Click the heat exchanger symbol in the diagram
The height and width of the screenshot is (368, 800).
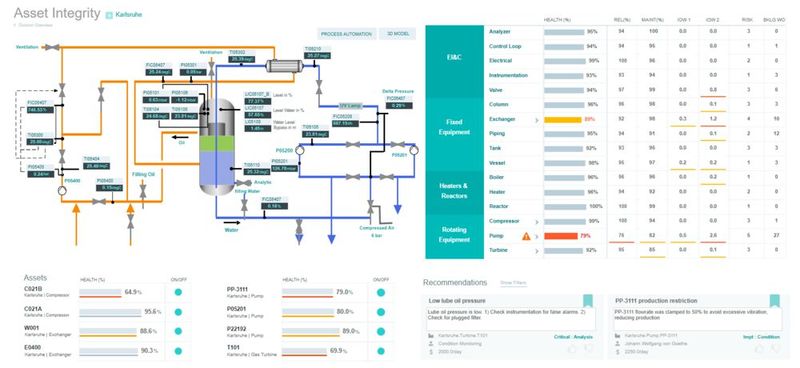284,65
